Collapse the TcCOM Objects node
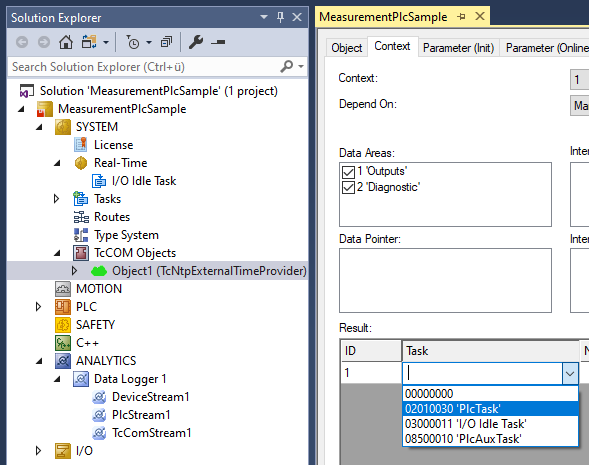 (57, 253)
